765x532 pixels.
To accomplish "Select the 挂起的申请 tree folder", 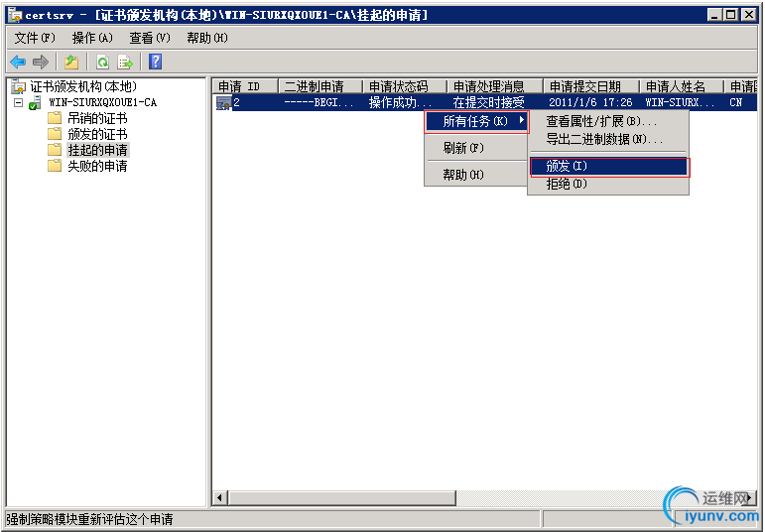I will [97, 149].
